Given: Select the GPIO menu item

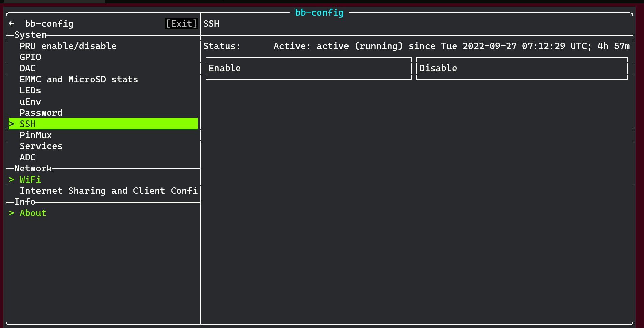Looking at the screenshot, I should click(30, 57).
